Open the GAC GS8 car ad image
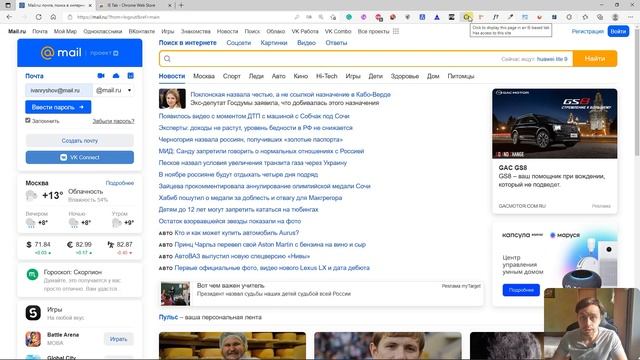This screenshot has height=360, width=640. [x=554, y=123]
